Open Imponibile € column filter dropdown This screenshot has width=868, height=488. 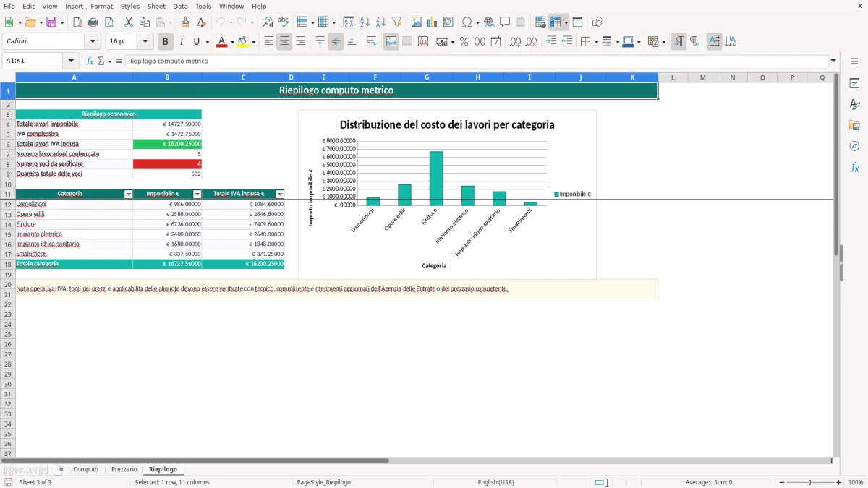point(197,194)
